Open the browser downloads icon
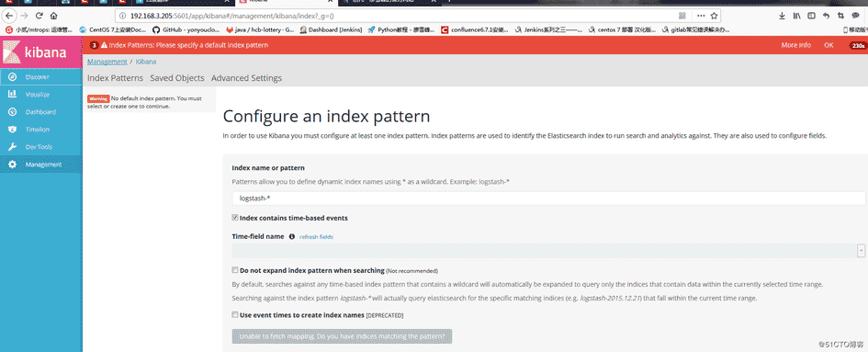 [x=783, y=16]
